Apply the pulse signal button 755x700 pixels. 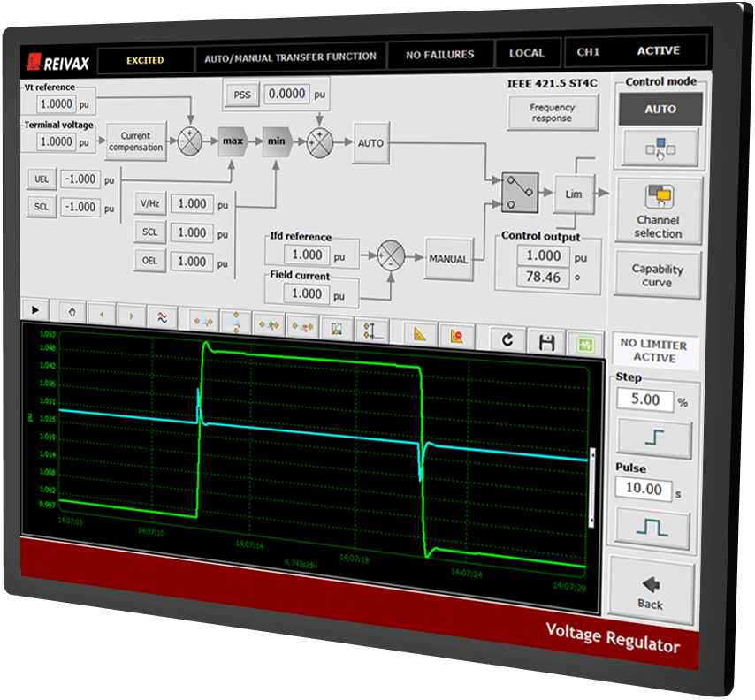[x=652, y=528]
